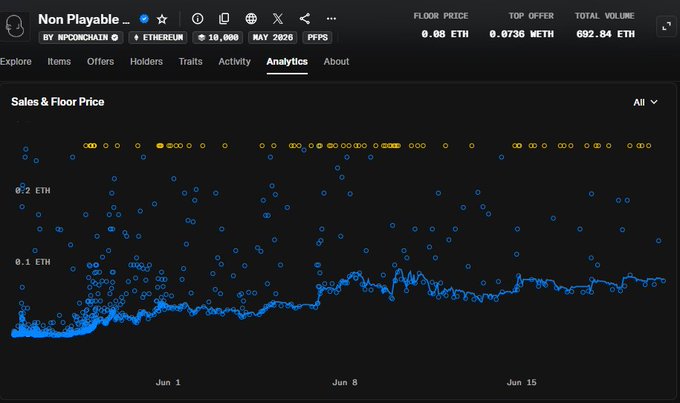Click the Floor Price value 0.08 ETH
The height and width of the screenshot is (403, 680).
tap(445, 34)
